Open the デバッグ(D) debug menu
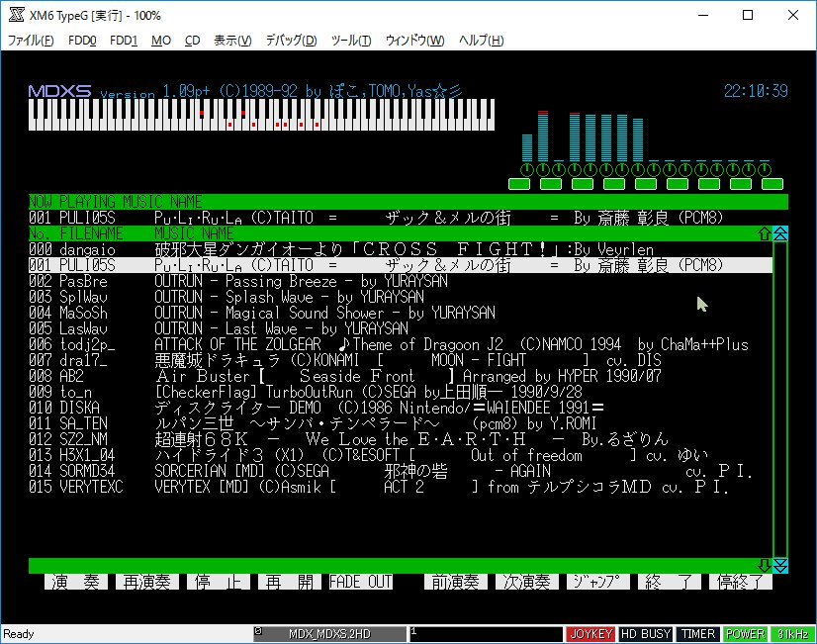The height and width of the screenshot is (644, 817). (x=291, y=41)
